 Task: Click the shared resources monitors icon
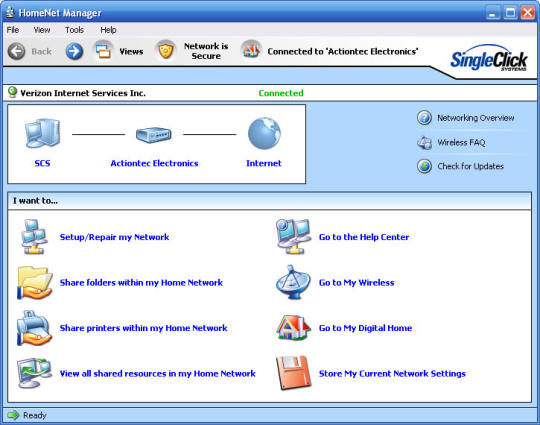click(x=34, y=373)
